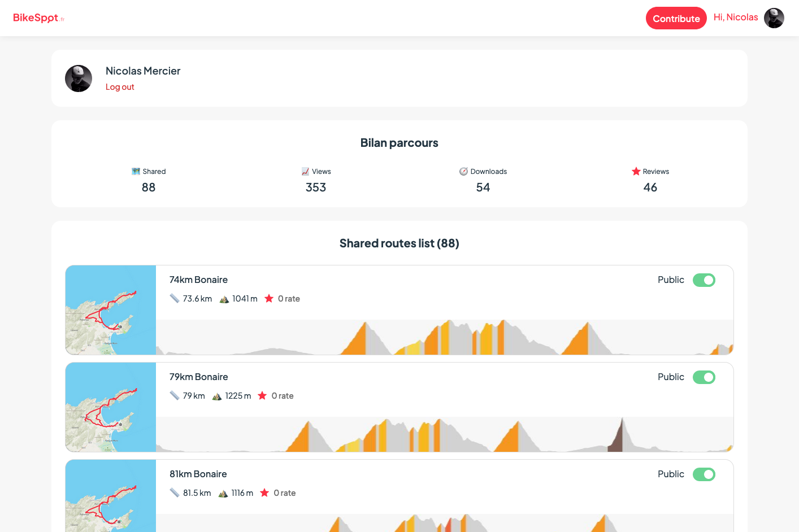Open the 79km Bonaire route title
The height and width of the screenshot is (532, 799).
point(198,377)
